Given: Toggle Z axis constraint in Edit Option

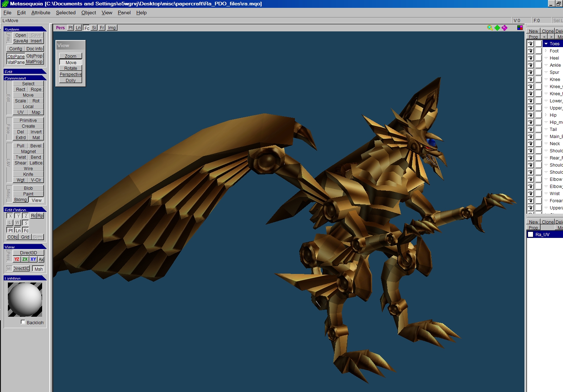Looking at the screenshot, I should point(26,215).
